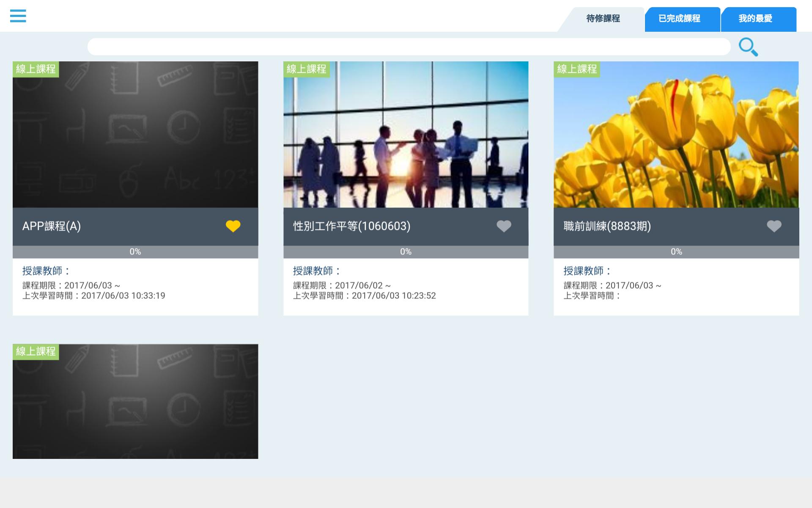812x508 pixels.
Task: Focus the course search input field
Action: (x=409, y=47)
